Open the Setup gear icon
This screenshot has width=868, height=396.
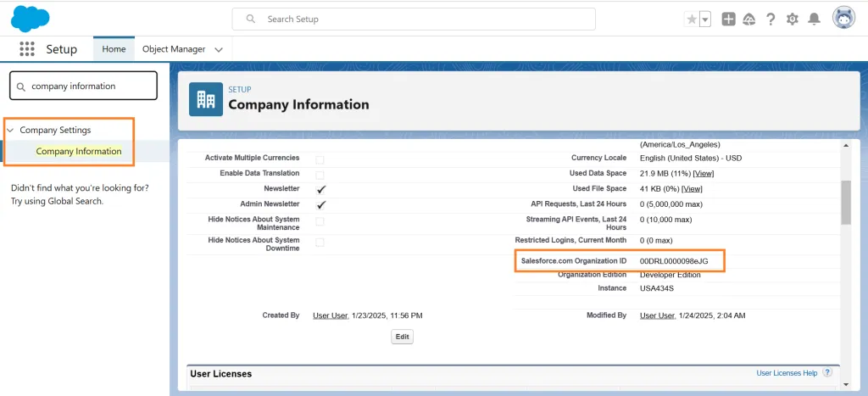coord(793,20)
